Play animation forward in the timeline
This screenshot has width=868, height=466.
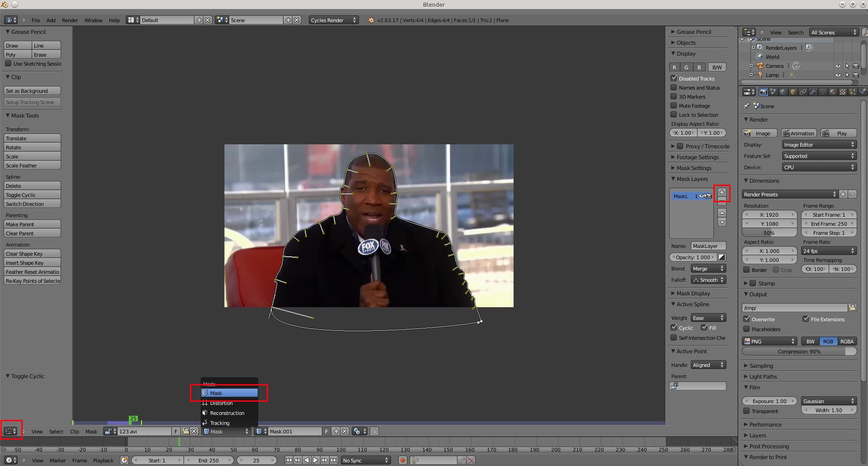coord(316,460)
